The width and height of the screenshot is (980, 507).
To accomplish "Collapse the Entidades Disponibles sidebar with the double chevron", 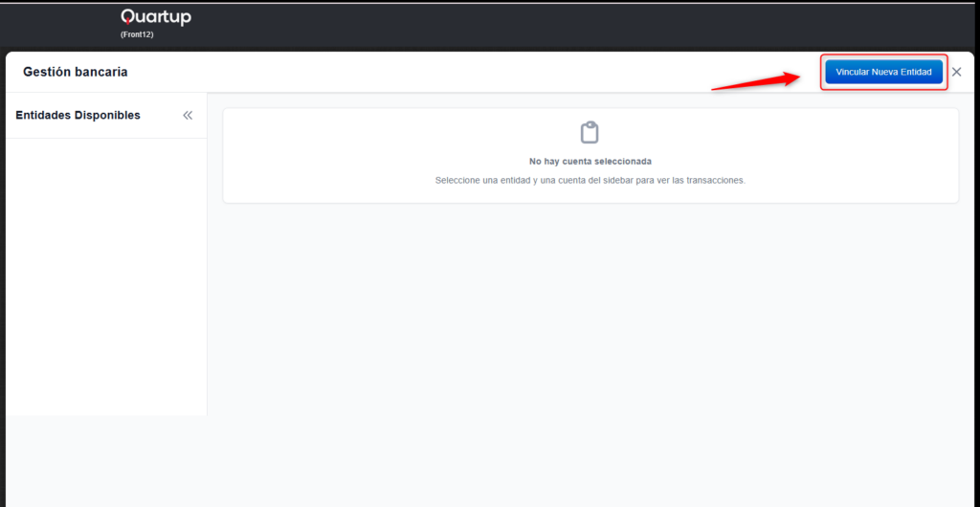I will tap(188, 116).
